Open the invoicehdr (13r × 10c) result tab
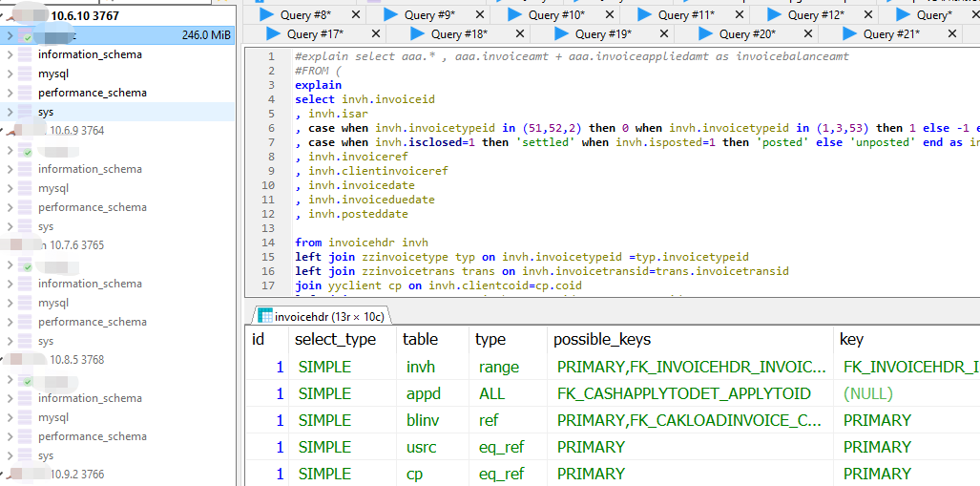 [322, 316]
